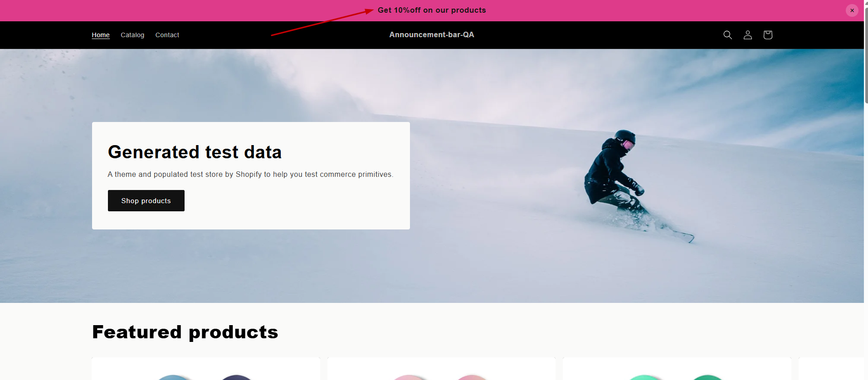Click the Featured products heading
868x380 pixels.
click(x=185, y=332)
